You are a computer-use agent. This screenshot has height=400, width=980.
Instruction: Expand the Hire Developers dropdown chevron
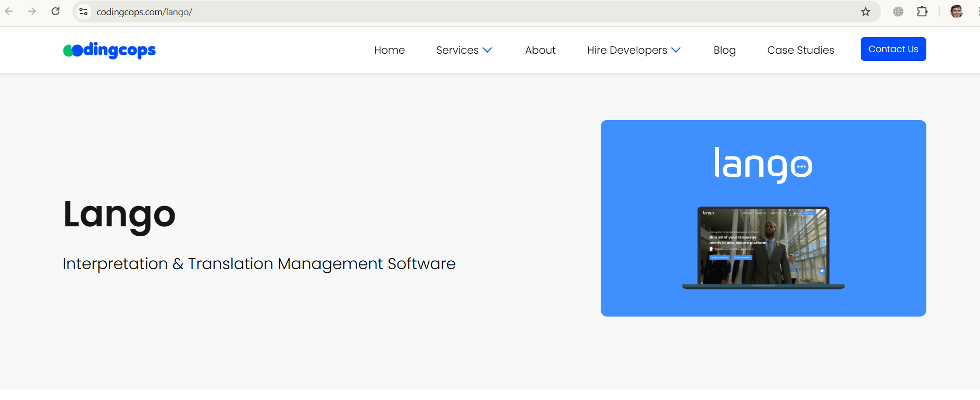click(676, 50)
